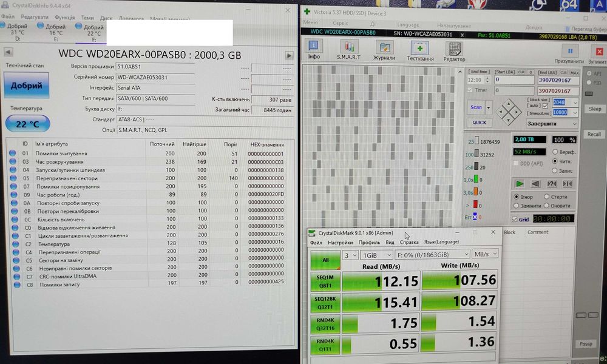
Task: Select the Запис write mode radio button
Action: (555, 170)
